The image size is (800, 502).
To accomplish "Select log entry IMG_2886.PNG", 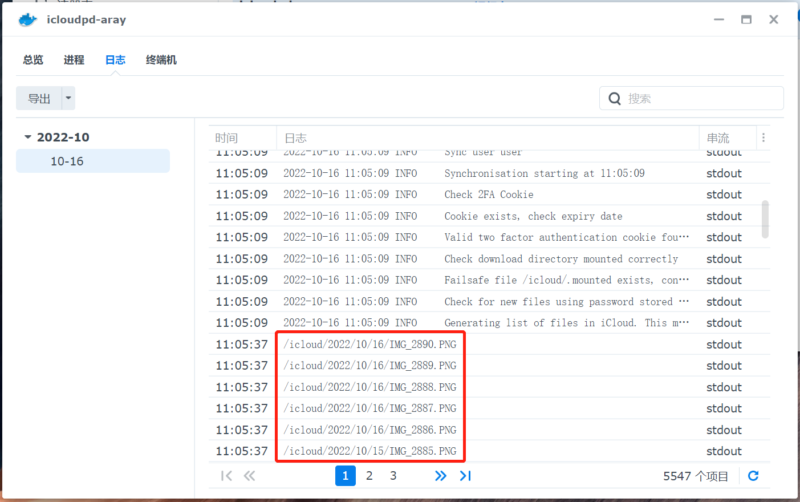I will [489, 430].
